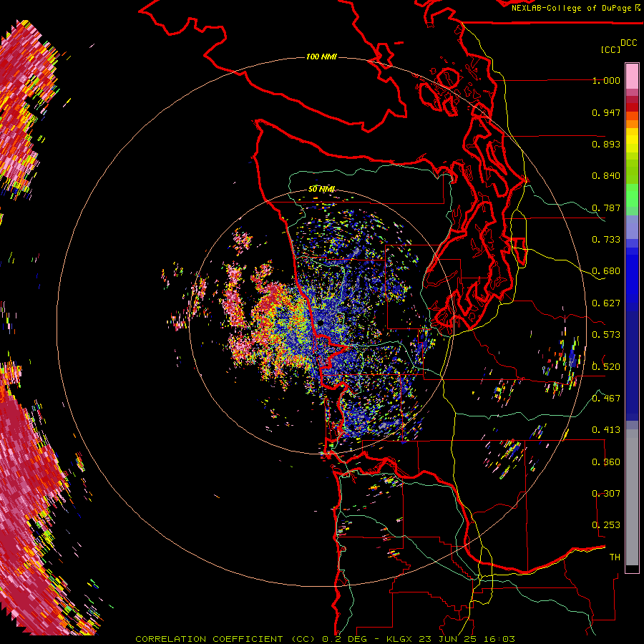
Task: Click the 1.000 color scale value
Action: click(x=606, y=80)
